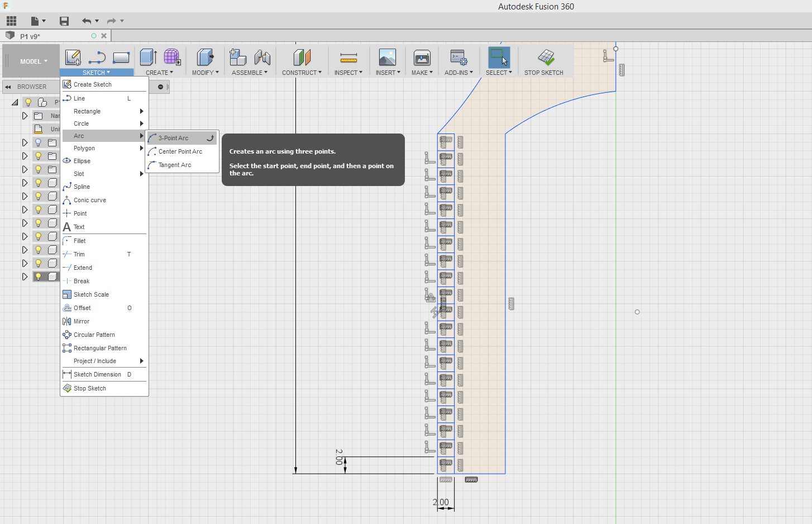The image size is (812, 524).
Task: Collapse the BROWSER panel double-arrow
Action: click(8, 87)
